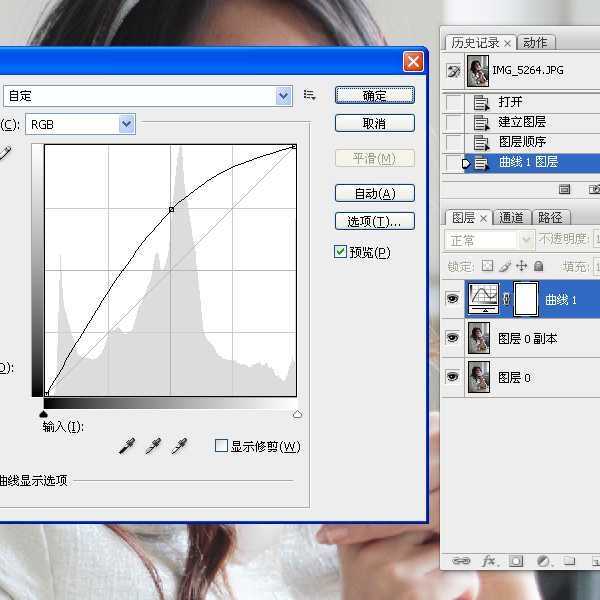Screen dimensions: 600x600
Task: Open the 自定 preset dropdown
Action: 284,96
